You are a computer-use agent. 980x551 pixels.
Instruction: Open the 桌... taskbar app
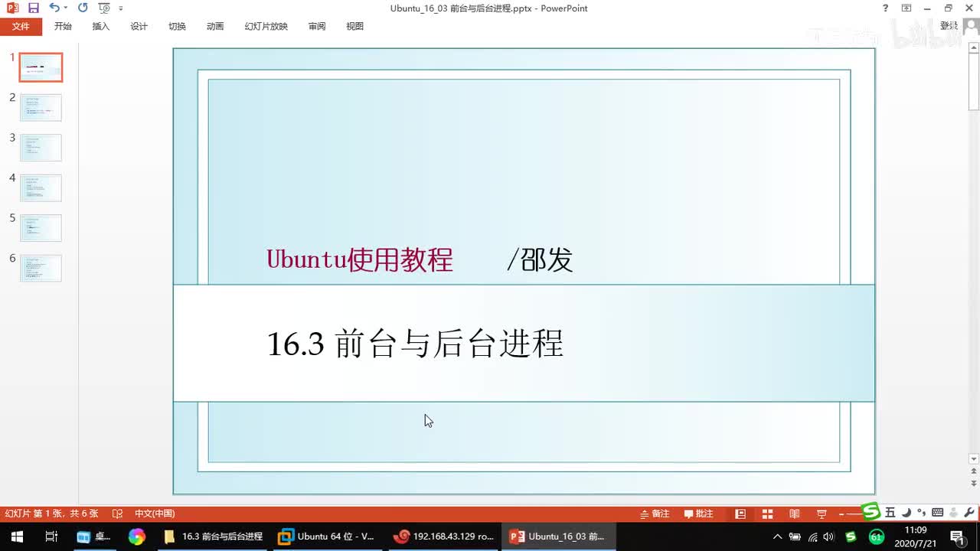[x=93, y=536]
